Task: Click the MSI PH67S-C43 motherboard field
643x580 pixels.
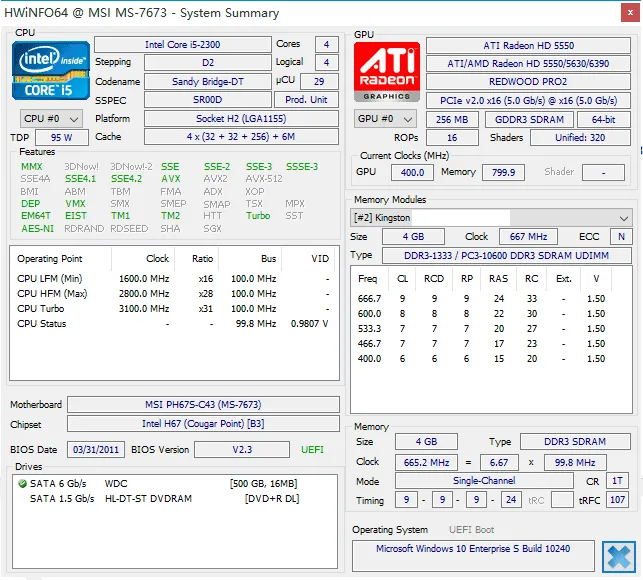Action: click(202, 405)
